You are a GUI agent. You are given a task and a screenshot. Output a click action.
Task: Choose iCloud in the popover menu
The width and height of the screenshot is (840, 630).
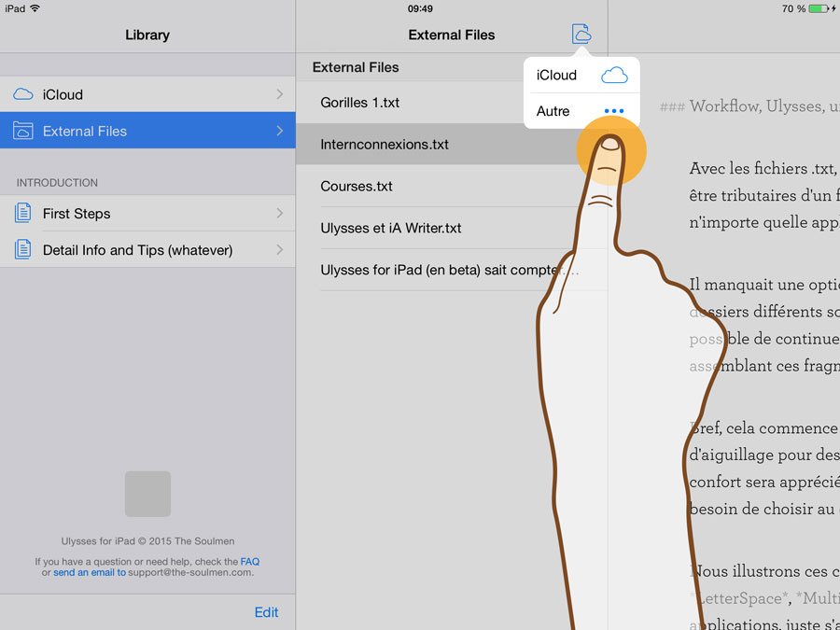click(x=581, y=75)
